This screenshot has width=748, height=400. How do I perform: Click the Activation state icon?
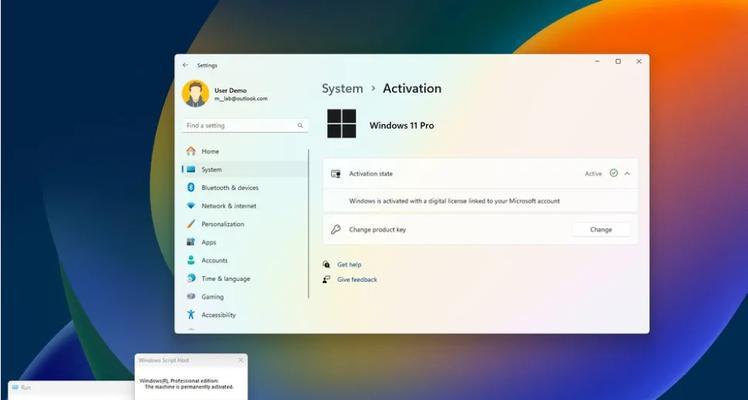pyautogui.click(x=335, y=174)
